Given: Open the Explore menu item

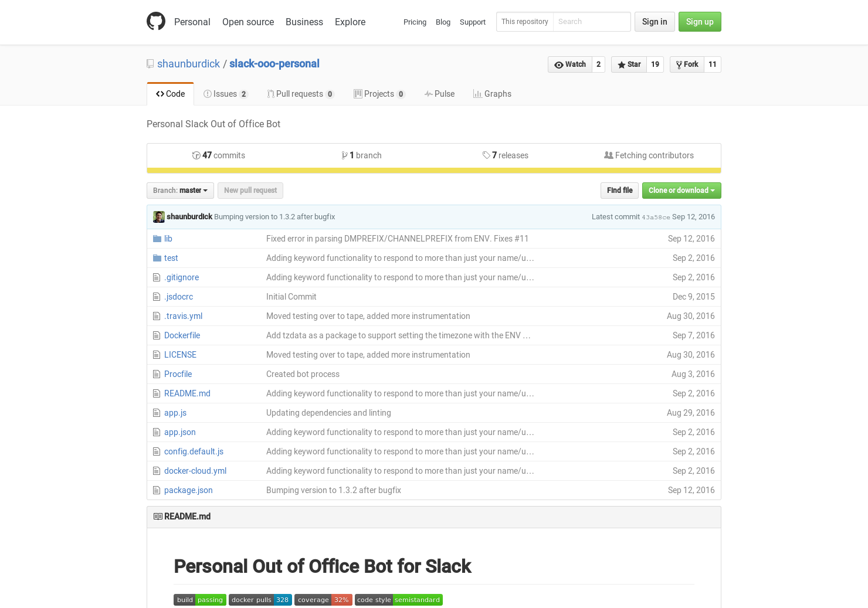Looking at the screenshot, I should click(x=350, y=22).
